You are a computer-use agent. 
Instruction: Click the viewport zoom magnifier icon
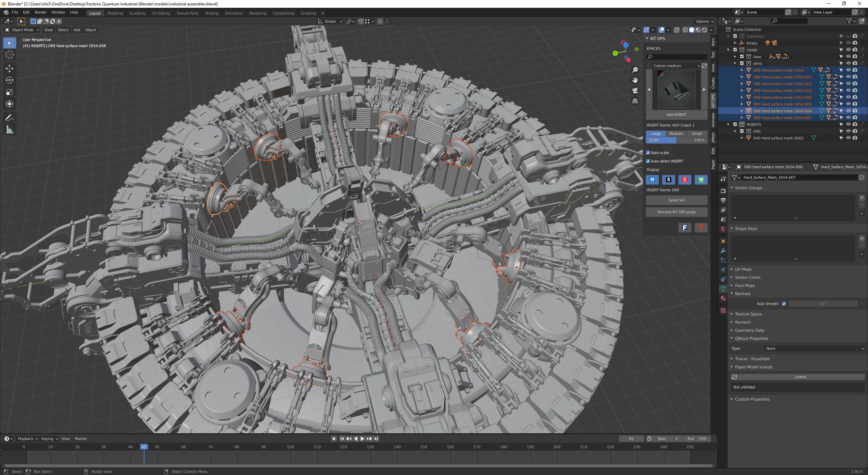[635, 70]
